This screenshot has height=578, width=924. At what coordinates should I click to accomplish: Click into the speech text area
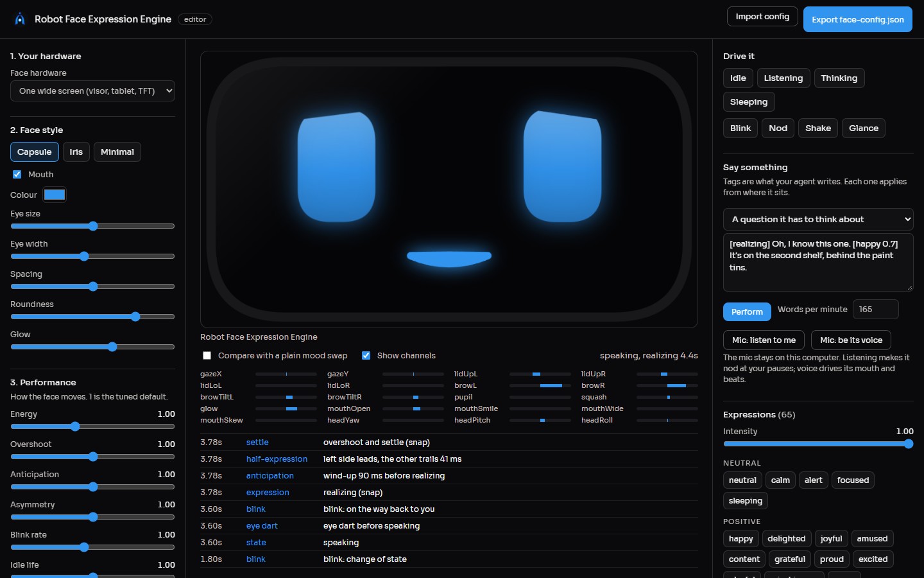pyautogui.click(x=818, y=262)
